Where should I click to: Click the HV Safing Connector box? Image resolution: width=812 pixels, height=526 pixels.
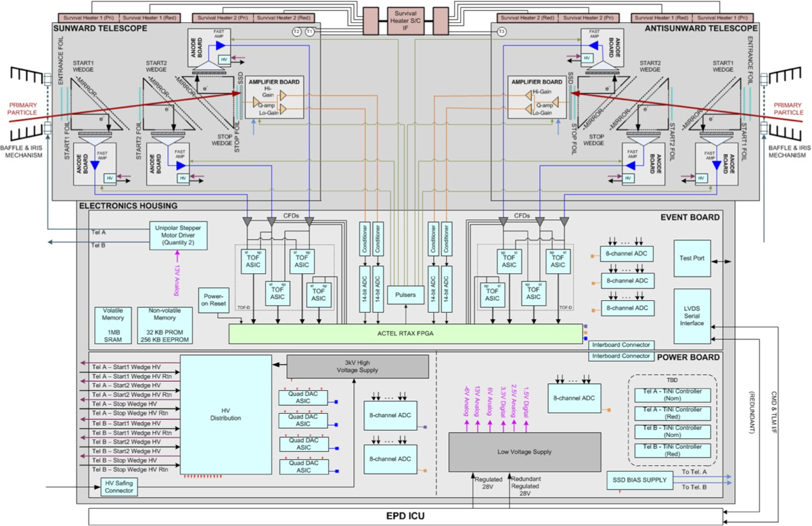(120, 487)
